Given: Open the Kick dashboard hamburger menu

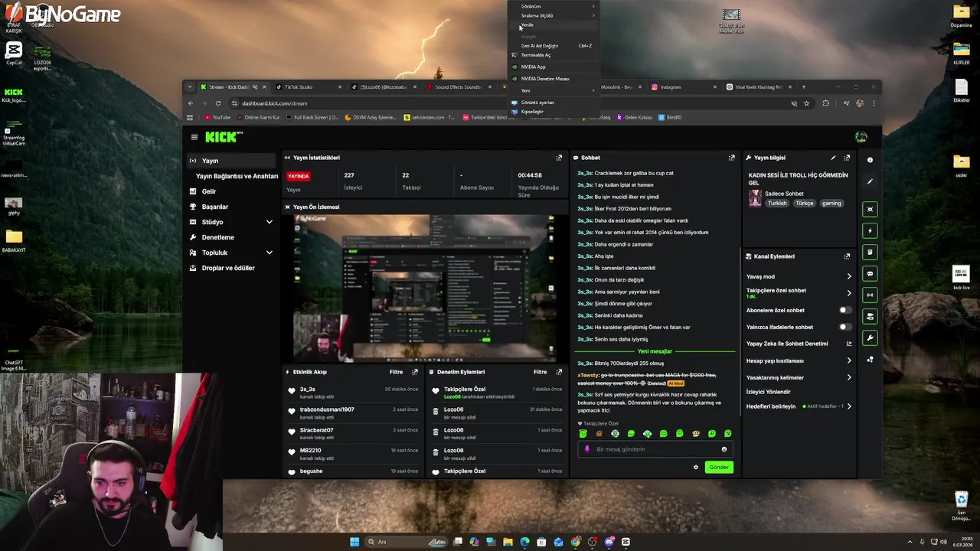Looking at the screenshot, I should pyautogui.click(x=194, y=137).
